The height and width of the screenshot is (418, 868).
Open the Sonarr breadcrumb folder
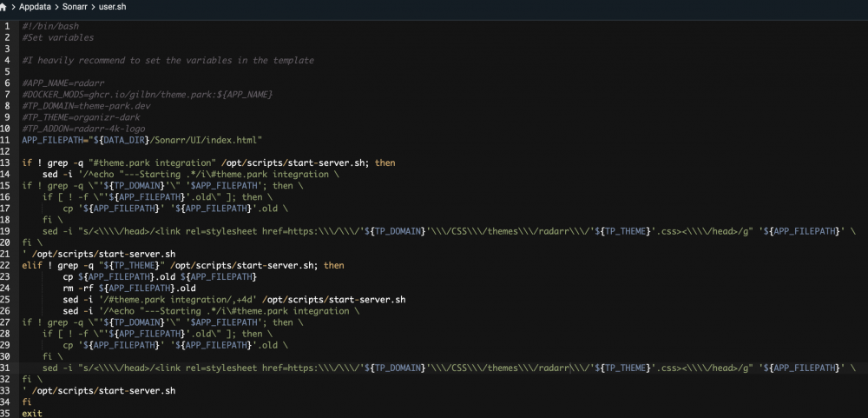tap(75, 7)
